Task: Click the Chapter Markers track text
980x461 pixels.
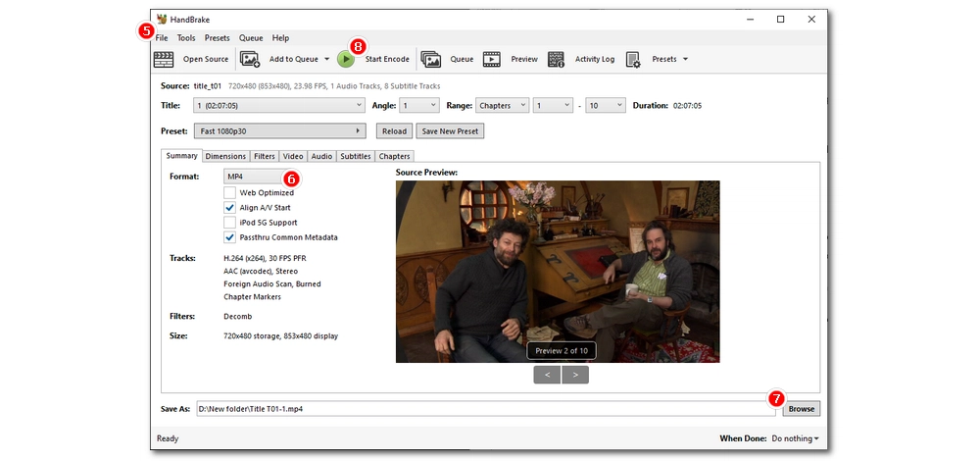Action: click(x=253, y=297)
